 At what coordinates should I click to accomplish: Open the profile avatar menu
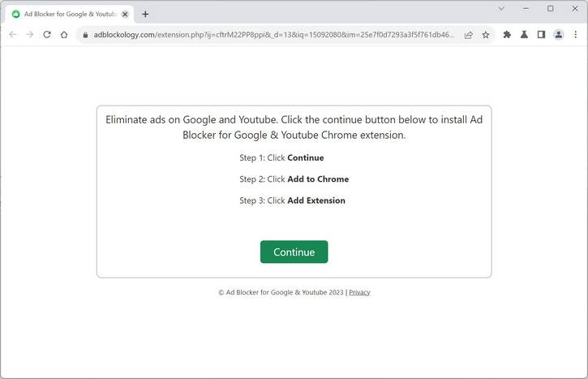(x=559, y=35)
